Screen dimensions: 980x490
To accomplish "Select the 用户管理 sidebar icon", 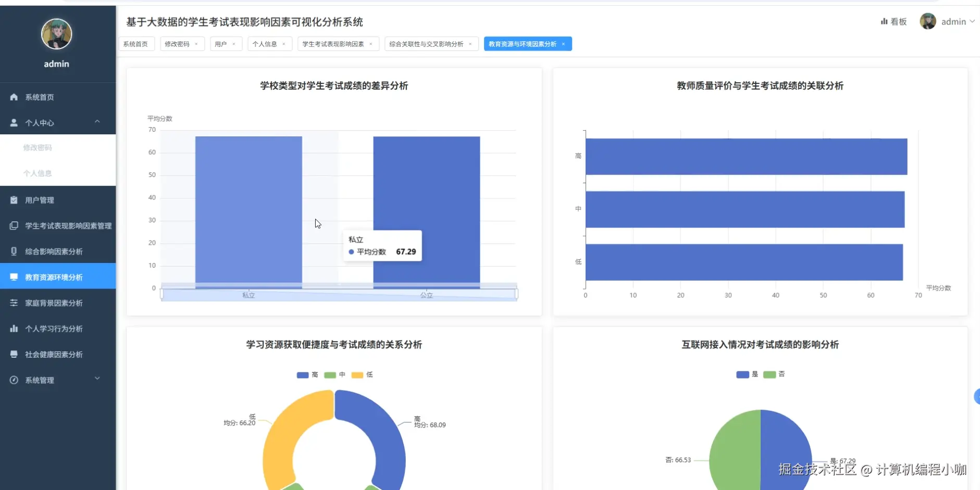I will pos(13,200).
